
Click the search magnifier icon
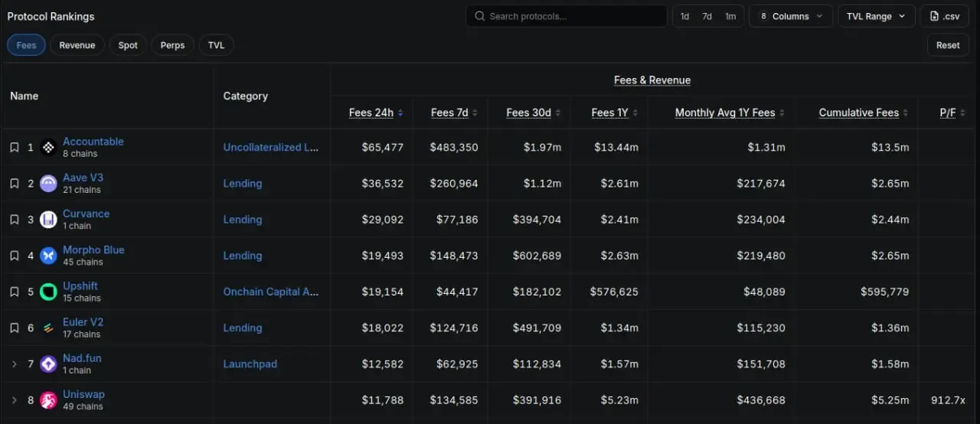[480, 16]
